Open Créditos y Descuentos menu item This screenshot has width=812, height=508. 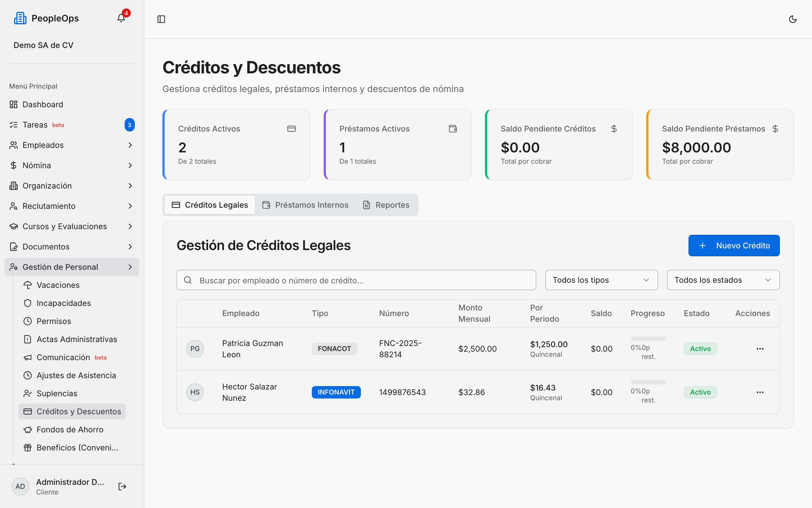(x=72, y=411)
